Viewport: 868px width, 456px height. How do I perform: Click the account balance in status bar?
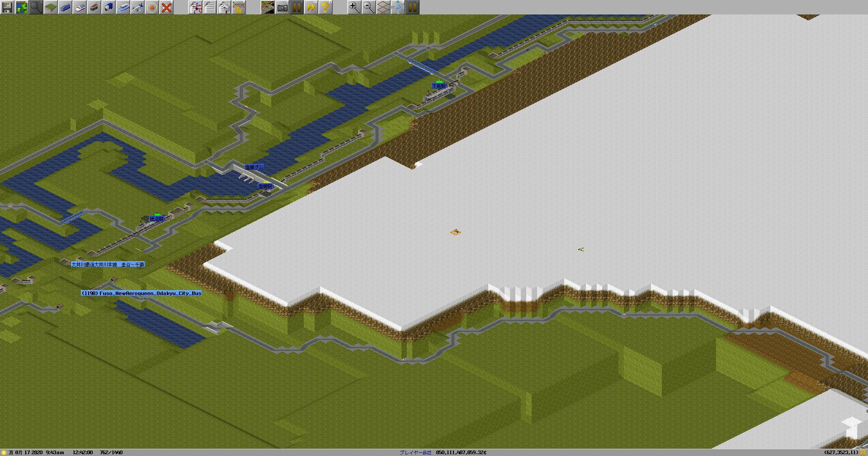[461, 452]
